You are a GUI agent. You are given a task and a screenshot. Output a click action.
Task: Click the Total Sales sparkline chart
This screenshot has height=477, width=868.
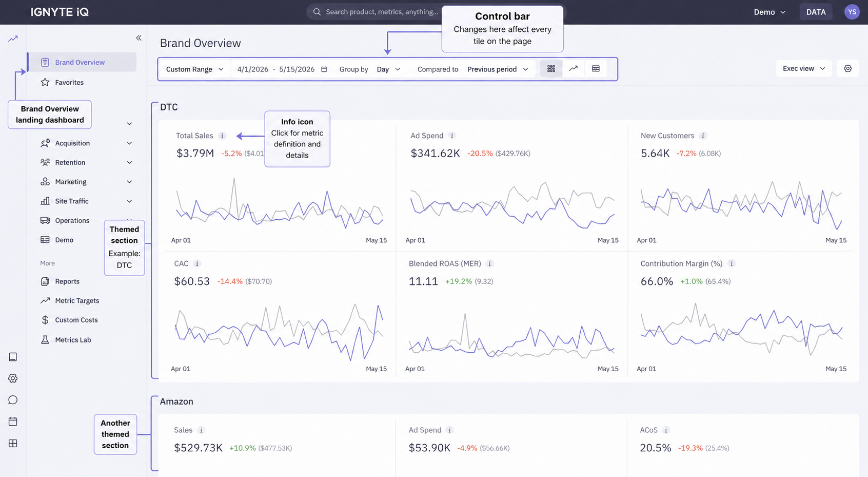click(x=280, y=203)
